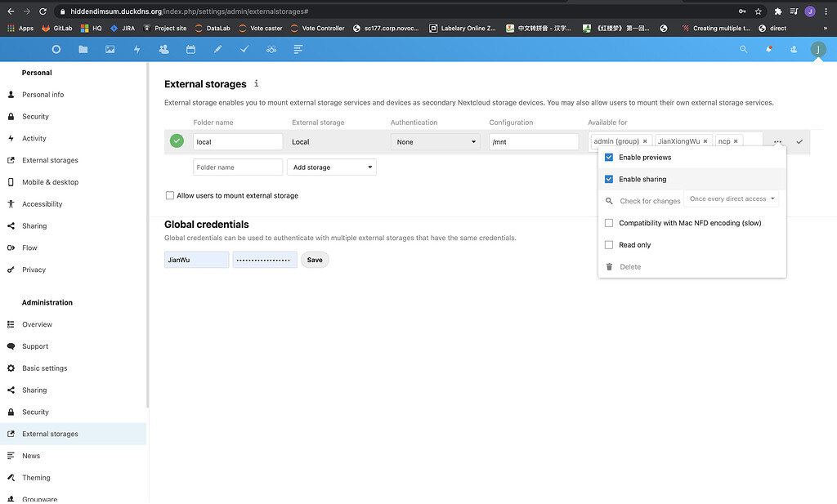Open the Check for changes frequency dropdown
The height and width of the screenshot is (504, 837).
[x=732, y=199]
